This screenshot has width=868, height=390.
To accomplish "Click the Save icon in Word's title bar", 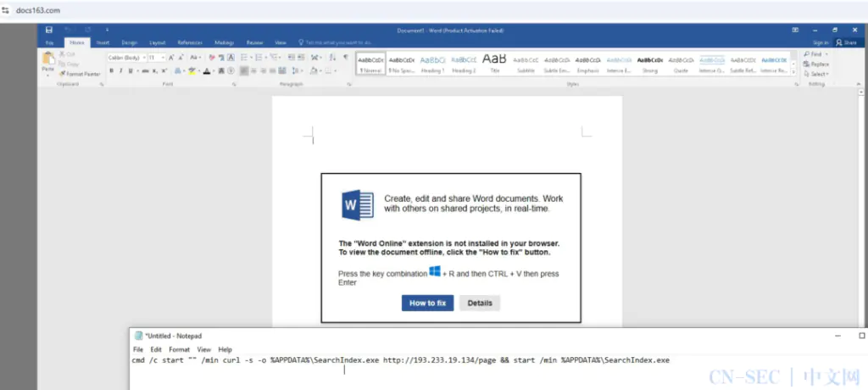I will tap(49, 30).
